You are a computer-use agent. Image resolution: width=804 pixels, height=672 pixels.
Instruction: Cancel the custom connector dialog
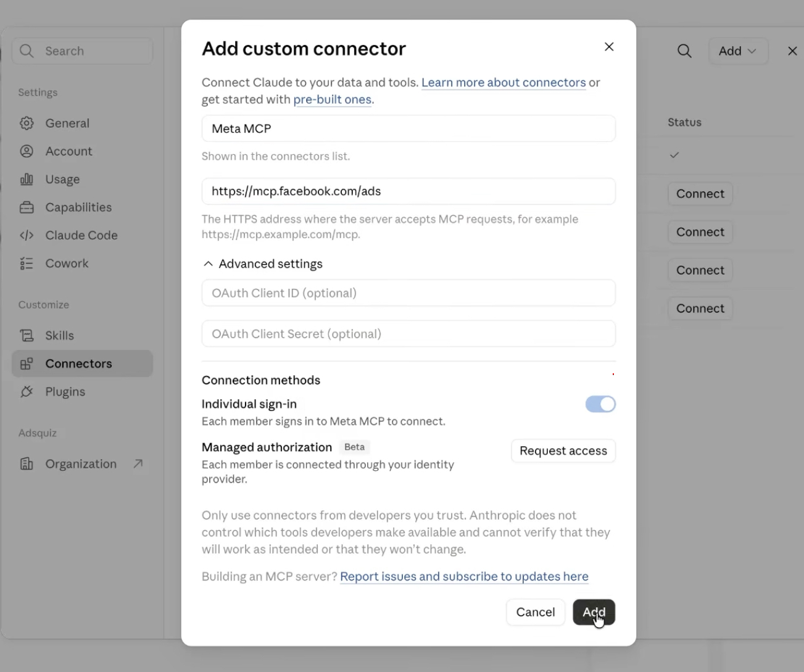pos(536,612)
